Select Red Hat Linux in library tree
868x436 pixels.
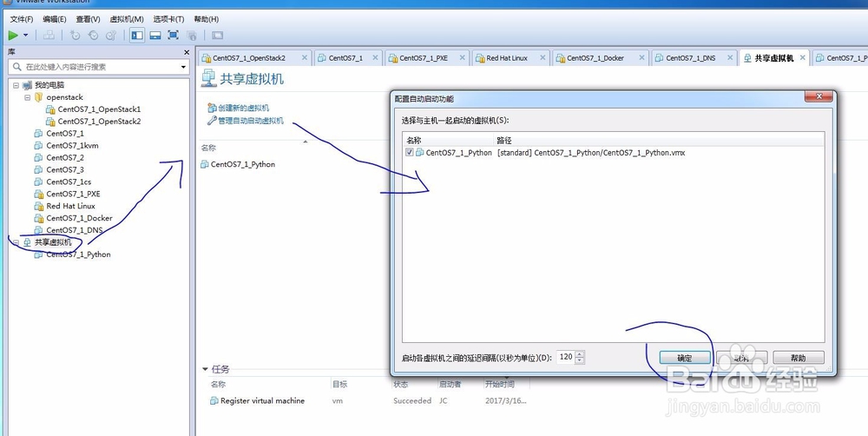pos(71,206)
